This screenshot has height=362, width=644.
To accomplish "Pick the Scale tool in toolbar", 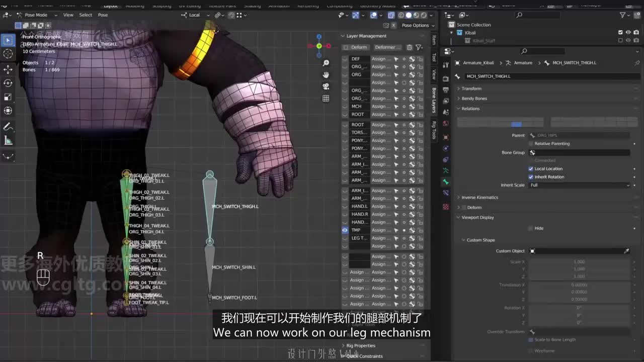I will click(8, 97).
